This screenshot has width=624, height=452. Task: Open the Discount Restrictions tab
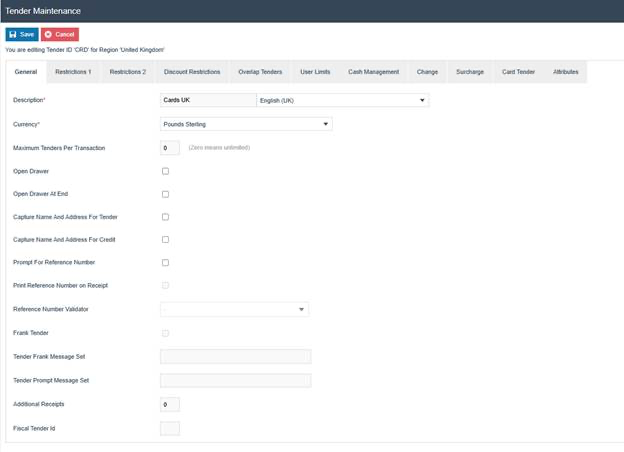(192, 72)
